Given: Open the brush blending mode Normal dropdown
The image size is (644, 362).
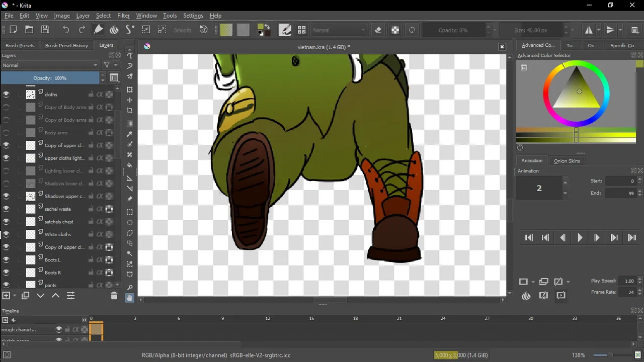Looking at the screenshot, I should tap(339, 30).
